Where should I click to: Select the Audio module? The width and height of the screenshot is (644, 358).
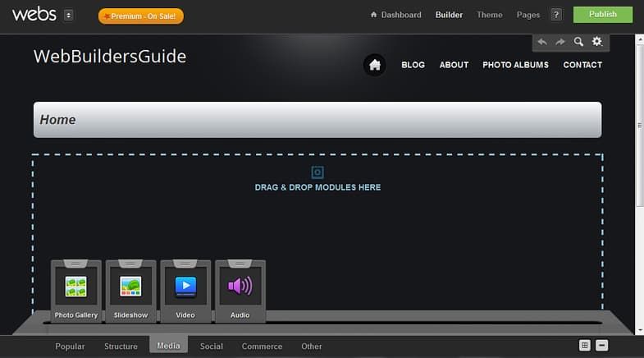(240, 291)
